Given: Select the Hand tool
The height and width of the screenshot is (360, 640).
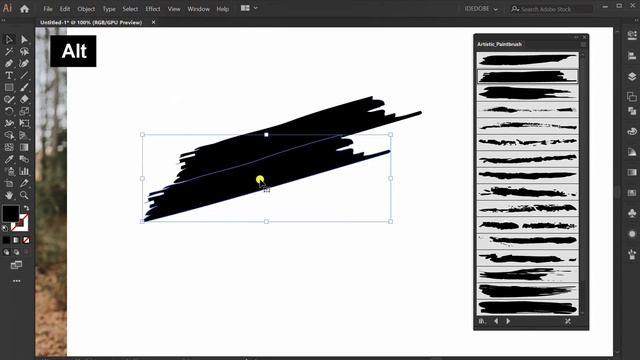Looking at the screenshot, I should tap(9, 195).
